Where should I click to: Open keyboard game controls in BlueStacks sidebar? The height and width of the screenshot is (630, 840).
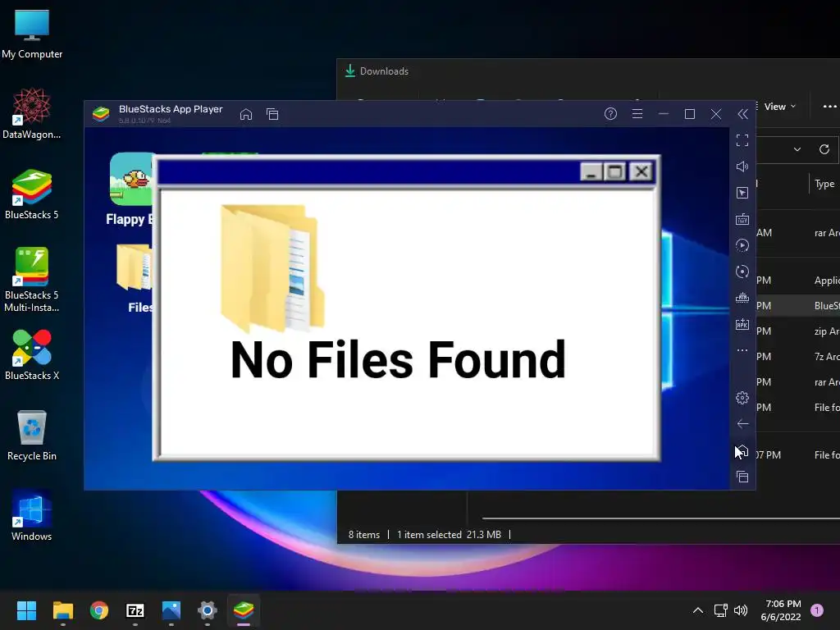[x=742, y=219]
